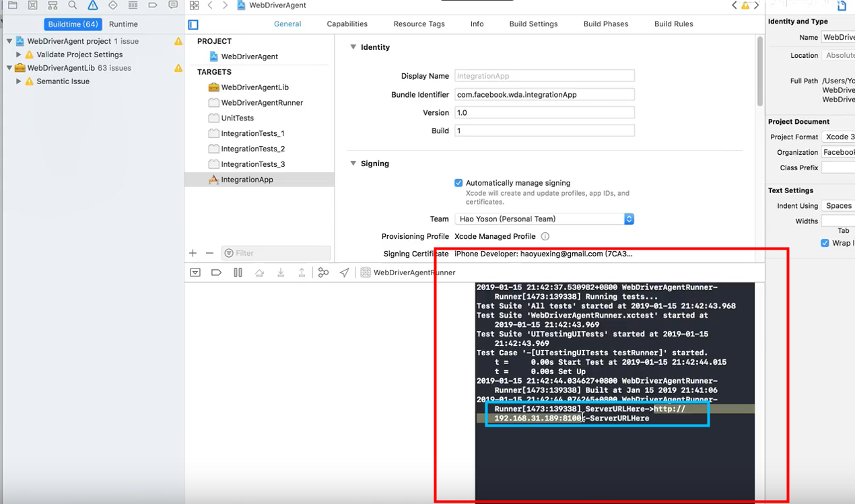855x504 pixels.
Task: Simulate location arrow icon
Action: pyautogui.click(x=344, y=273)
